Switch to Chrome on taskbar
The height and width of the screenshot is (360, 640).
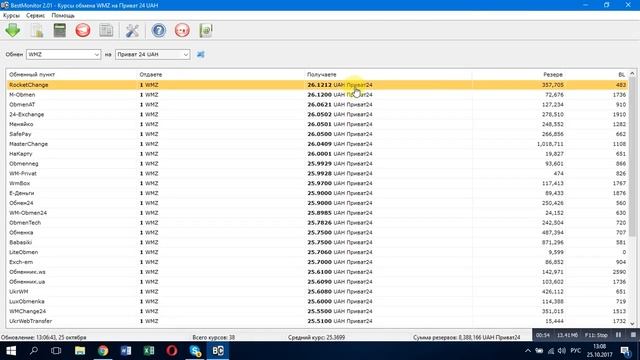tap(103, 351)
